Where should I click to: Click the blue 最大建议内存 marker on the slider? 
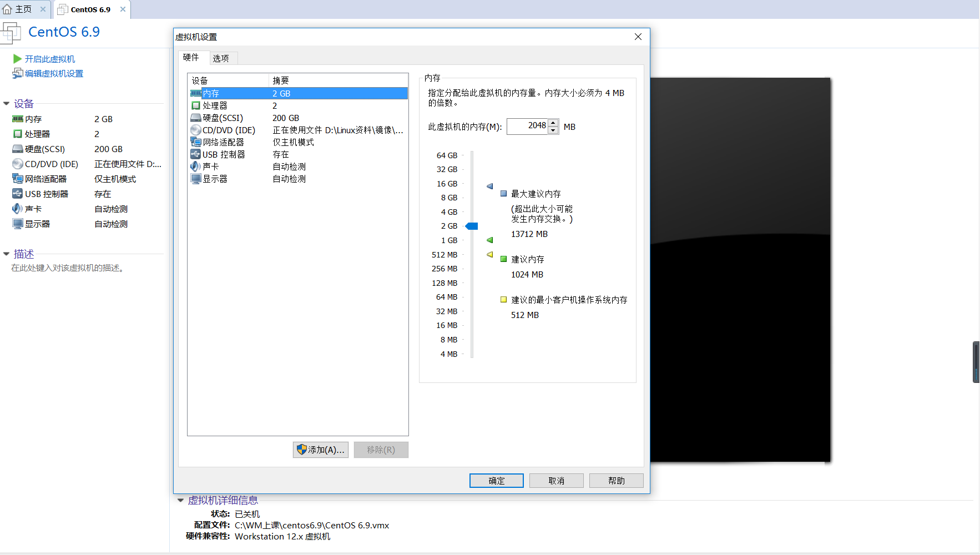tap(489, 186)
